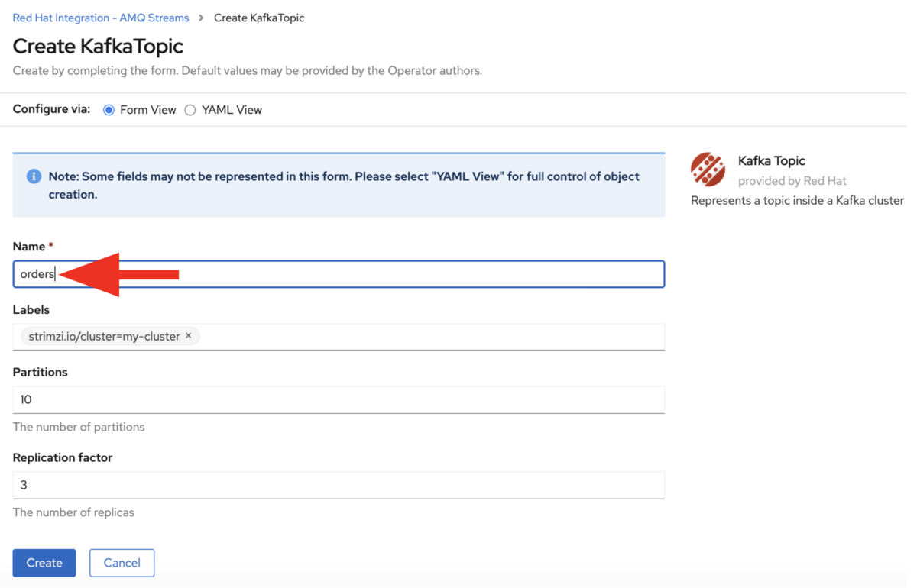Image resolution: width=917 pixels, height=588 pixels.
Task: Click the 'Represents a topic inside a Kafka cluster' text
Action: (798, 201)
